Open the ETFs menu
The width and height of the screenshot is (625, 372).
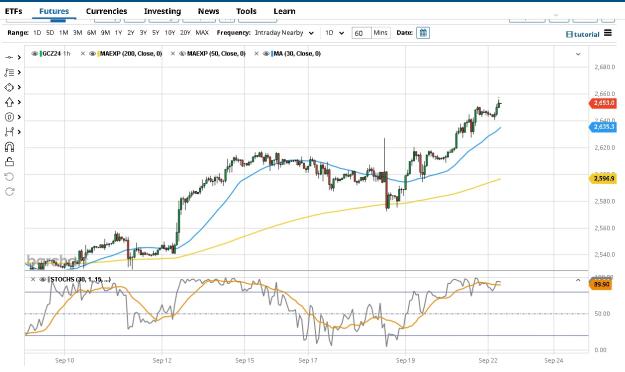coord(14,11)
